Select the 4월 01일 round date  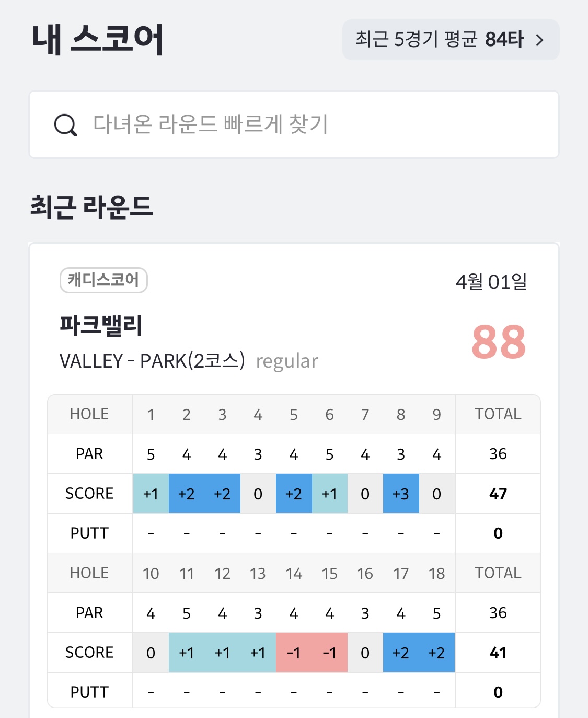point(491,282)
